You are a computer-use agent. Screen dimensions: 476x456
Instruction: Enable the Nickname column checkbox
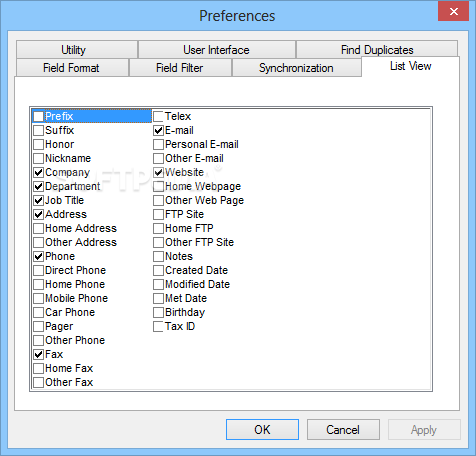pos(39,158)
